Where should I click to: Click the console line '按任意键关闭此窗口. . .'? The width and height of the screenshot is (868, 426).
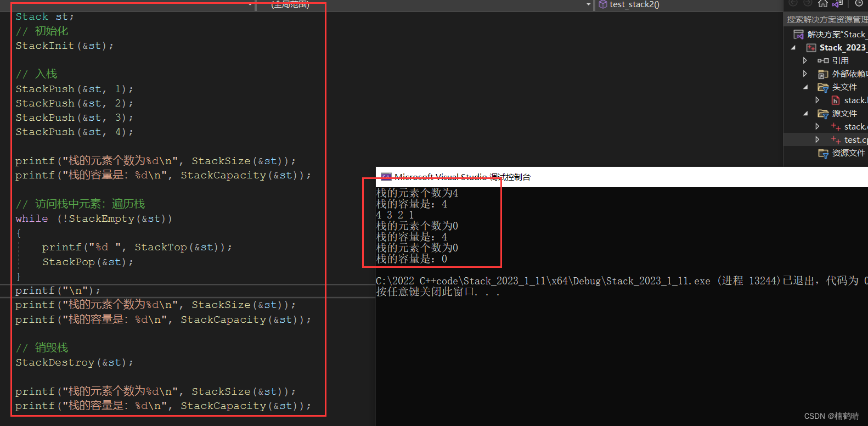pyautogui.click(x=438, y=292)
